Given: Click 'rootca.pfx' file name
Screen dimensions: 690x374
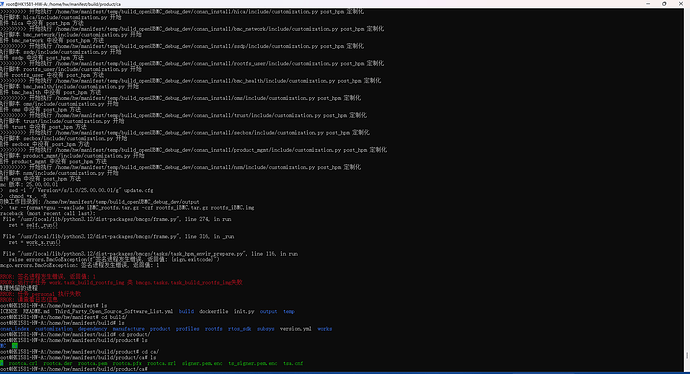Looking at the screenshot, I should click(x=127, y=363).
